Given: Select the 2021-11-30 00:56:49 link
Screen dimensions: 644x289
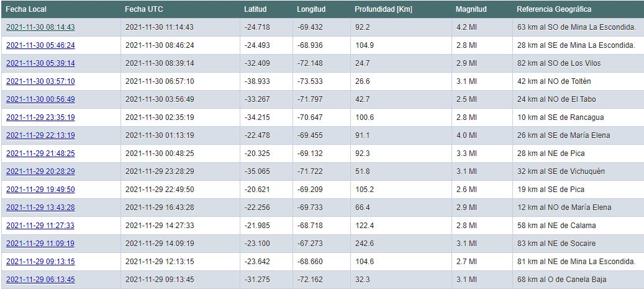Looking at the screenshot, I should [x=40, y=99].
